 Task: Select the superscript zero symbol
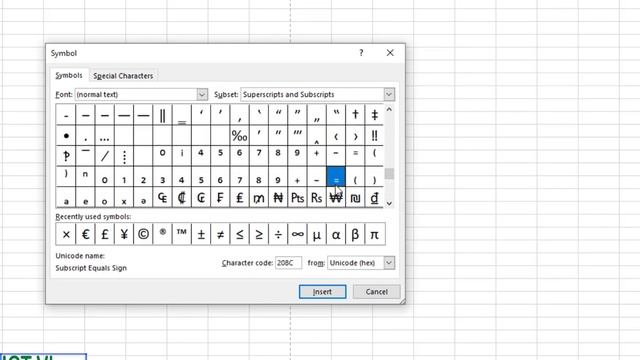(x=162, y=156)
